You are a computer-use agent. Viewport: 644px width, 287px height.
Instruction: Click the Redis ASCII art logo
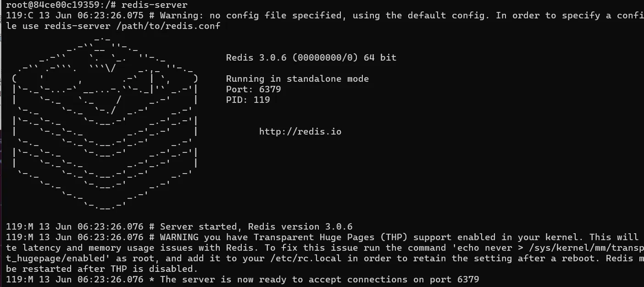pos(105,124)
